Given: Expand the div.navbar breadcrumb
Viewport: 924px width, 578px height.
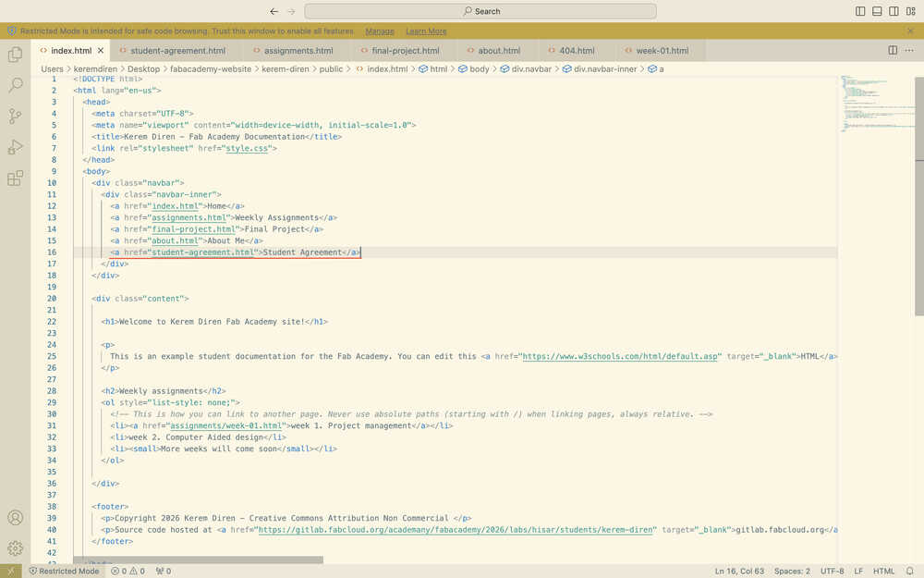Looking at the screenshot, I should click(526, 69).
